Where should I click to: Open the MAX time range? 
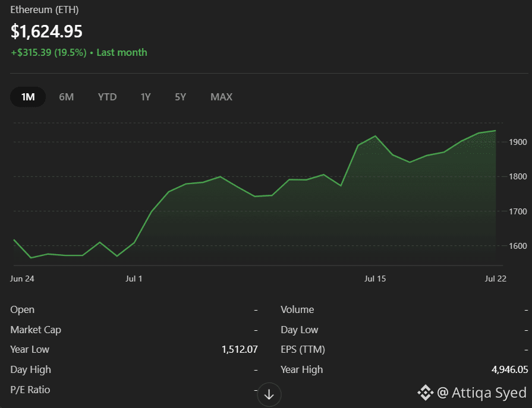(221, 97)
